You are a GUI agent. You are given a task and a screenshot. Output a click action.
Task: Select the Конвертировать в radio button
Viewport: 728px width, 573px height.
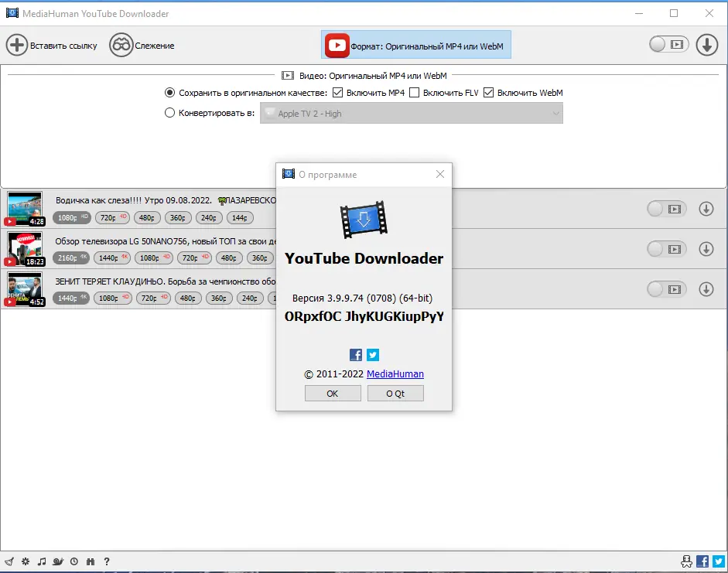tap(169, 112)
